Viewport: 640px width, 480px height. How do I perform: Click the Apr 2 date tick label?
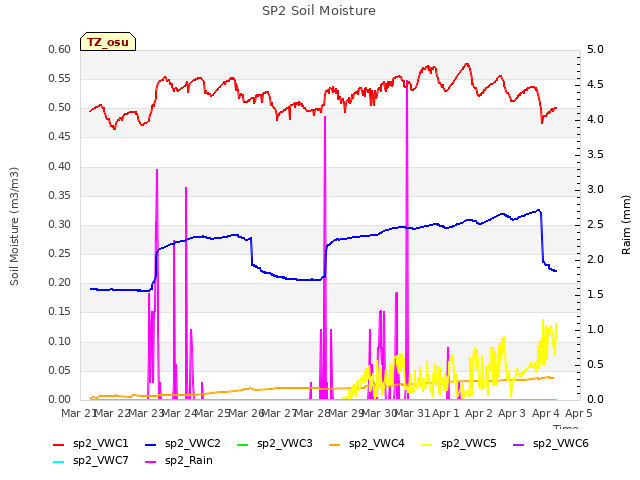point(479,413)
